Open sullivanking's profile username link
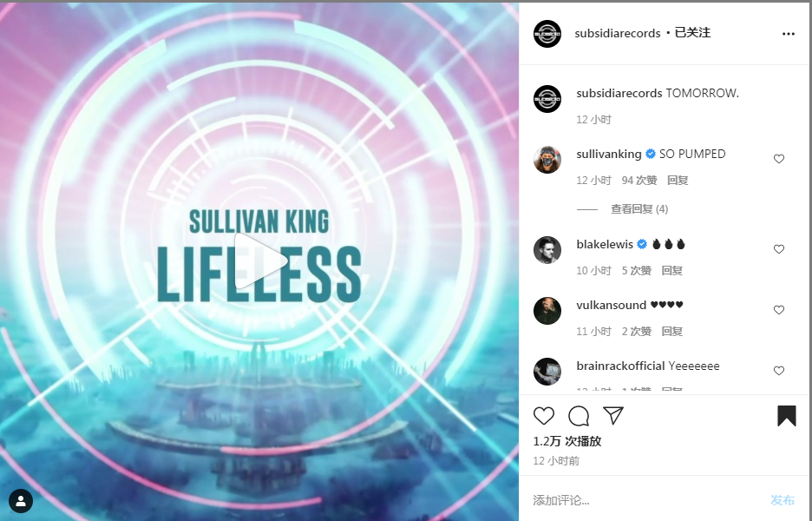The width and height of the screenshot is (812, 521). (608, 154)
